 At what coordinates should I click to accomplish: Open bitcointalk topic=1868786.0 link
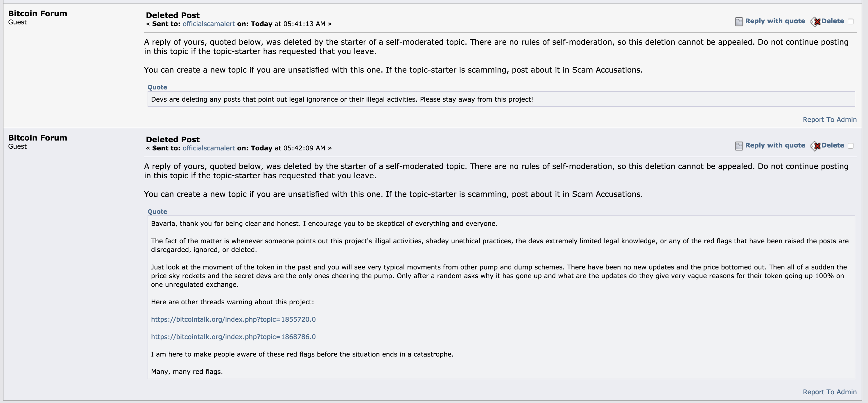(233, 337)
